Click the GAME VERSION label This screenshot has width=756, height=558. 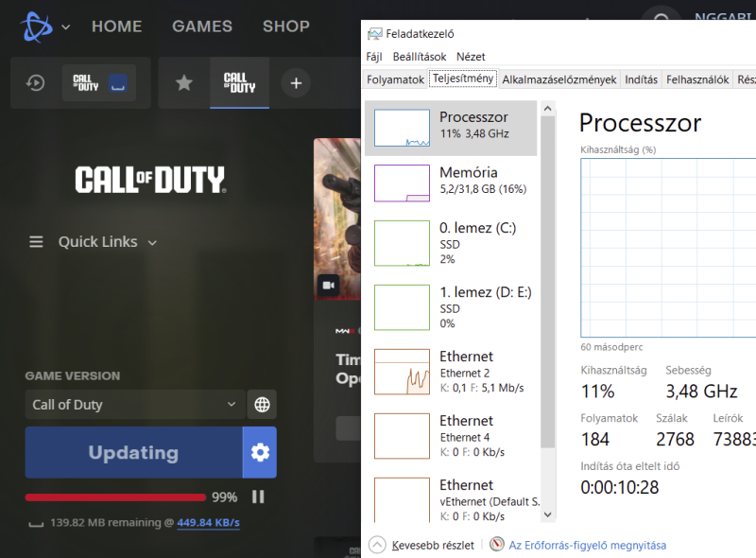point(73,376)
